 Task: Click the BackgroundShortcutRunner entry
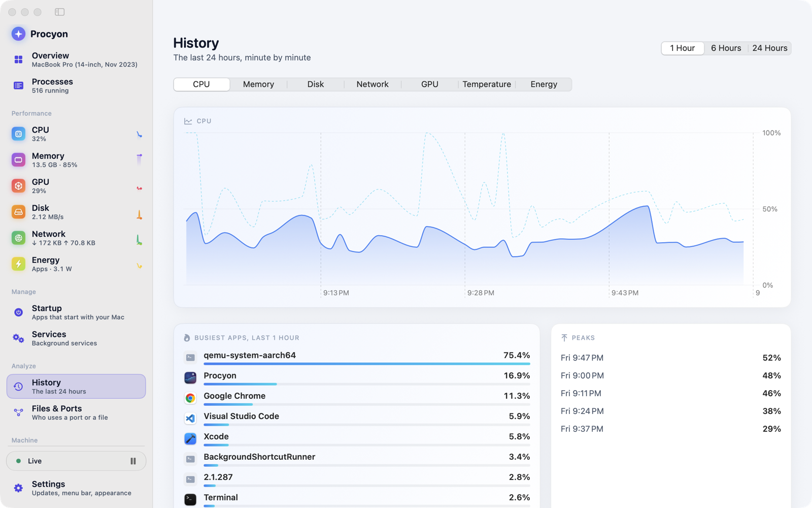click(x=357, y=459)
